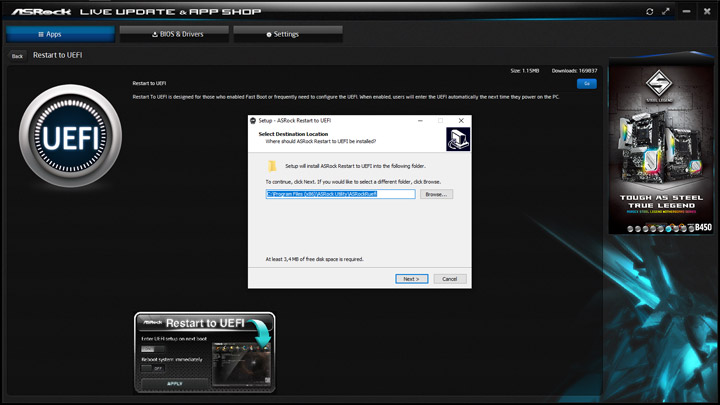Click the destination folder path field
The image size is (720, 405).
340,194
